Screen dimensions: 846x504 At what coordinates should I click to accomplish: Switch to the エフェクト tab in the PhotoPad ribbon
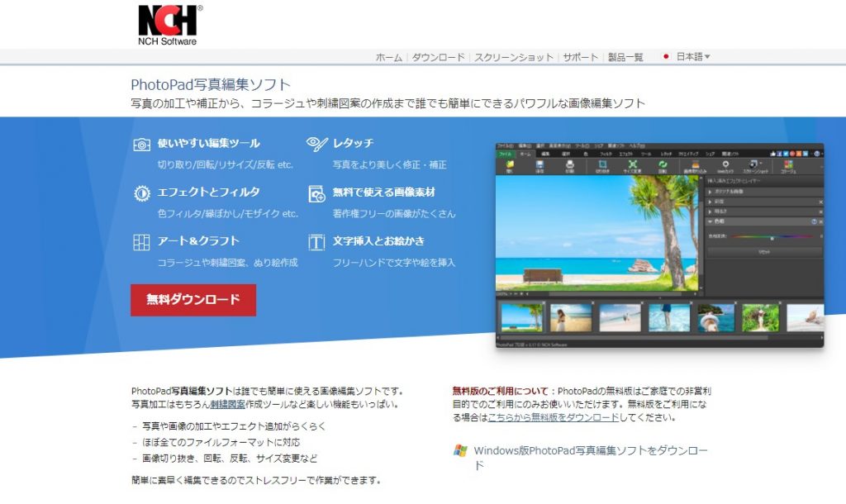click(x=626, y=154)
